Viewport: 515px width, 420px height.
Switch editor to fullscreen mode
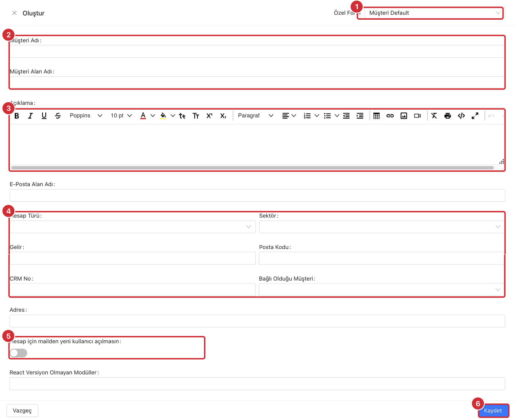click(475, 116)
